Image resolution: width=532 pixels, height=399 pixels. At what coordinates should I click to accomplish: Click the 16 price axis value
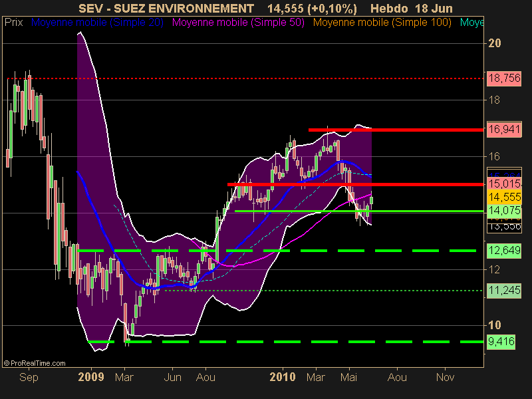click(x=494, y=156)
